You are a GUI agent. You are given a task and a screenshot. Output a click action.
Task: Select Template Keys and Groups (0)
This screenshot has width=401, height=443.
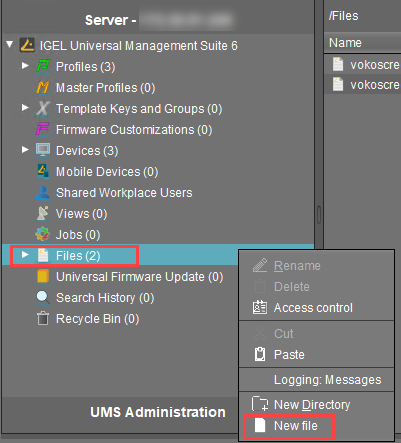click(x=139, y=109)
